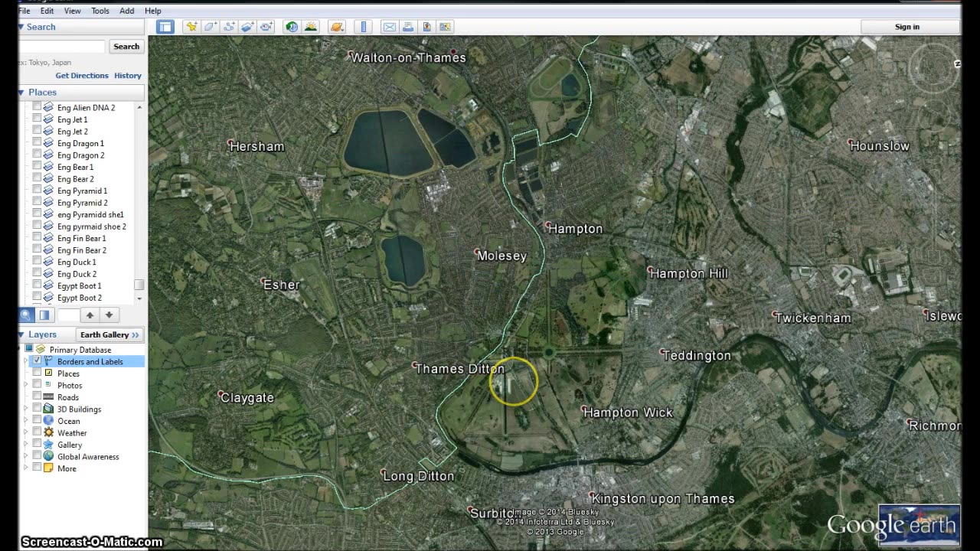Expand the 3D Buildings layer tree
The width and height of the screenshot is (980, 551).
pyautogui.click(x=25, y=409)
